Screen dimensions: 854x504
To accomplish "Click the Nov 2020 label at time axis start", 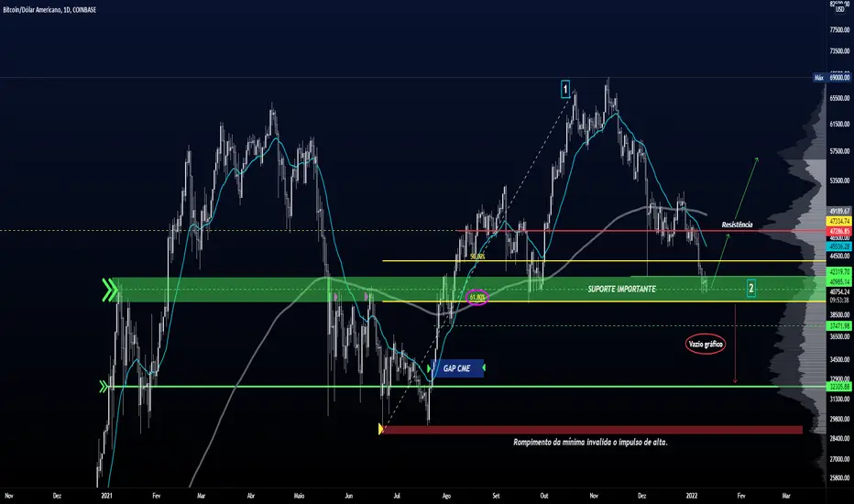I will point(9,496).
